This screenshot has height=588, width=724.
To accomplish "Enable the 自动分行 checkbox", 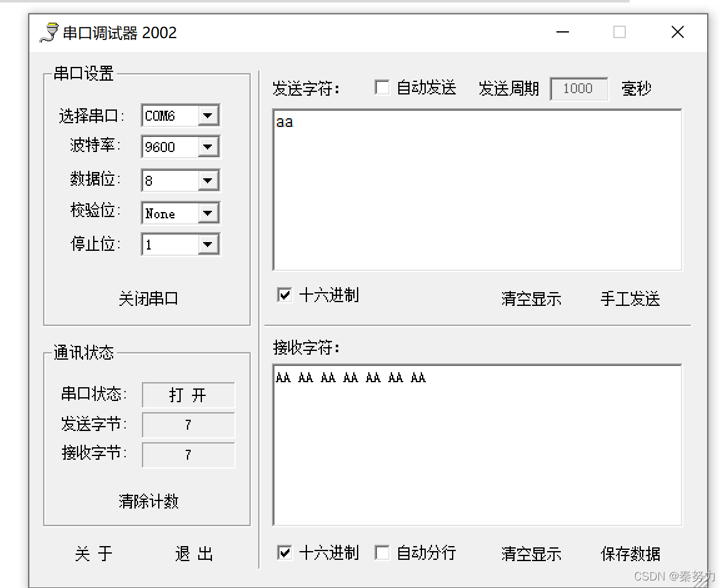I will pos(382,552).
